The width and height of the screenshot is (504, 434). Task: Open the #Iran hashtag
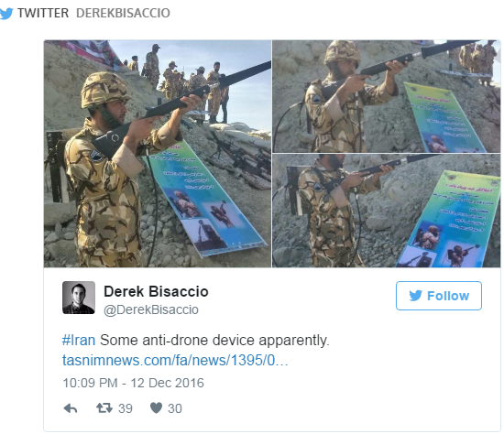click(79, 341)
